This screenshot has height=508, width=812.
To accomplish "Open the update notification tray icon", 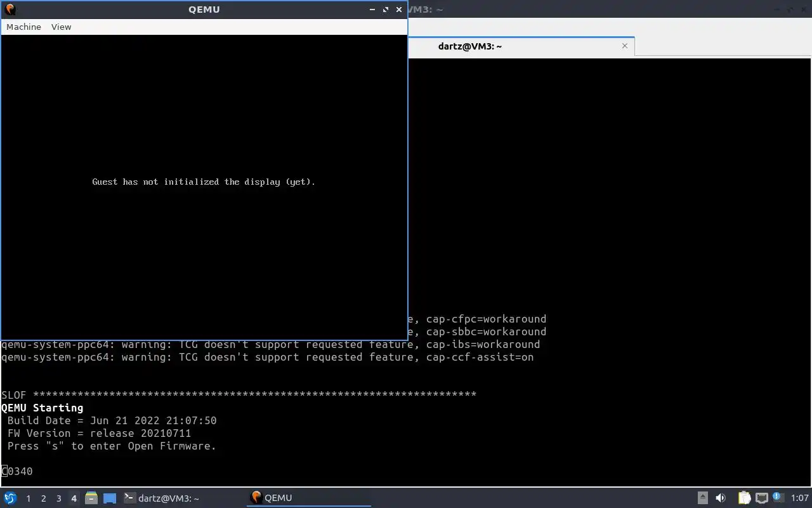I will [x=777, y=497].
